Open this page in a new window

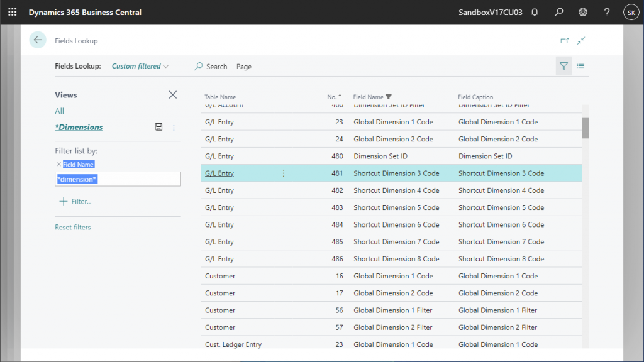[564, 41]
